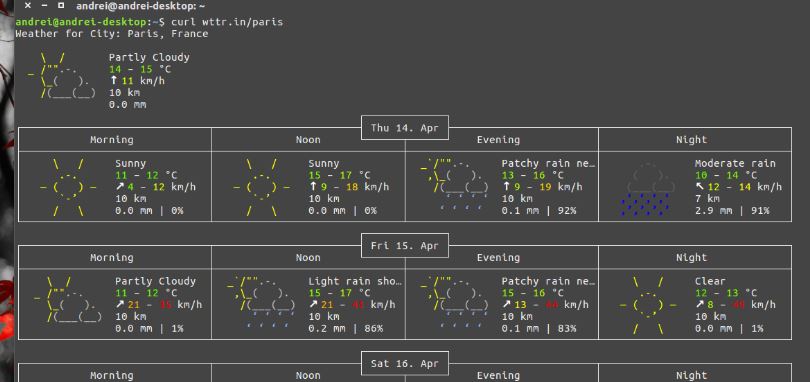Click Evening column header under Fri 15. Apr
810x382 pixels.
pyautogui.click(x=499, y=257)
